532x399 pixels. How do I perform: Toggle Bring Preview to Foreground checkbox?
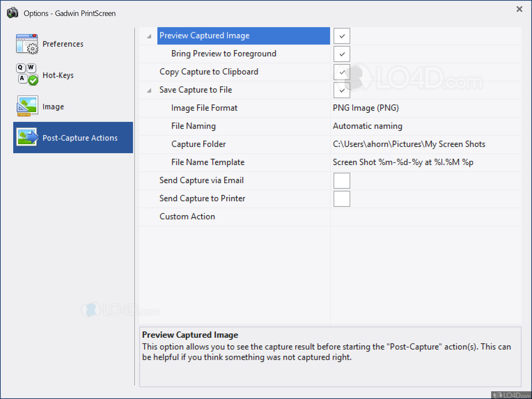(342, 54)
